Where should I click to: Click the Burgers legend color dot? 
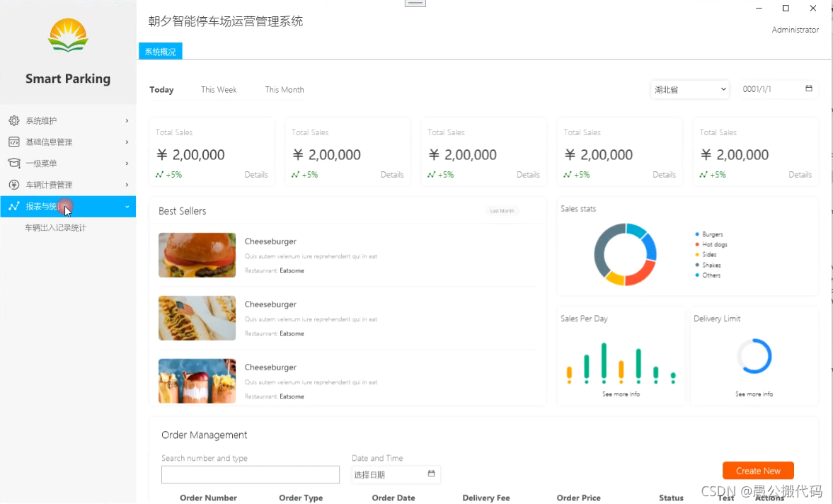[697, 234]
